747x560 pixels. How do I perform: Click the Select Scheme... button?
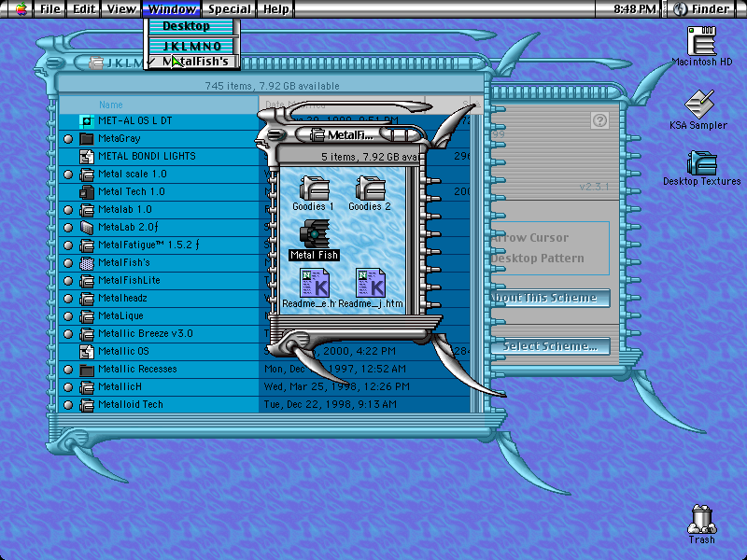pos(550,346)
